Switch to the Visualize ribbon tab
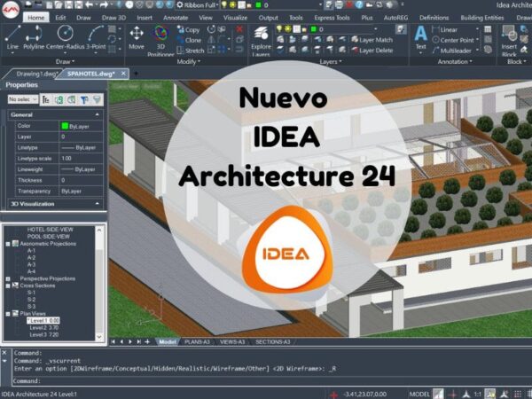 pos(235,18)
